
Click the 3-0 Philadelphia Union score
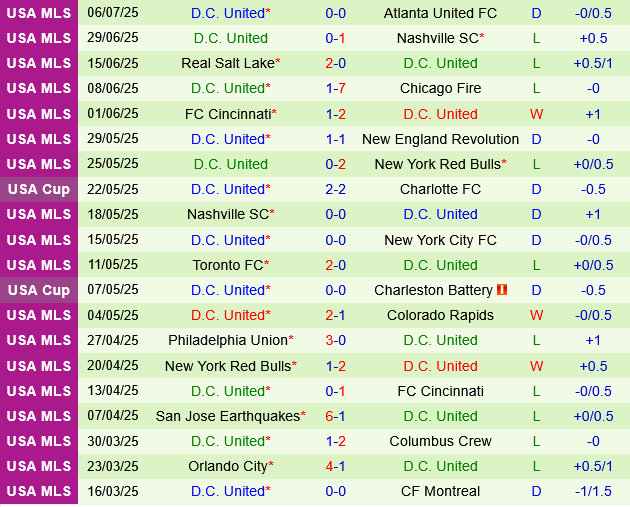pyautogui.click(x=336, y=341)
